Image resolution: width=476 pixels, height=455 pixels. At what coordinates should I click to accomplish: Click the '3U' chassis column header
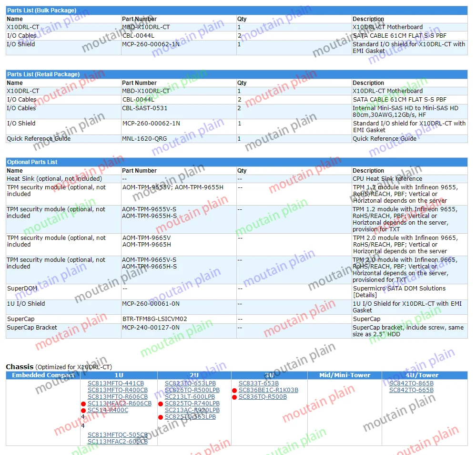pos(269,375)
